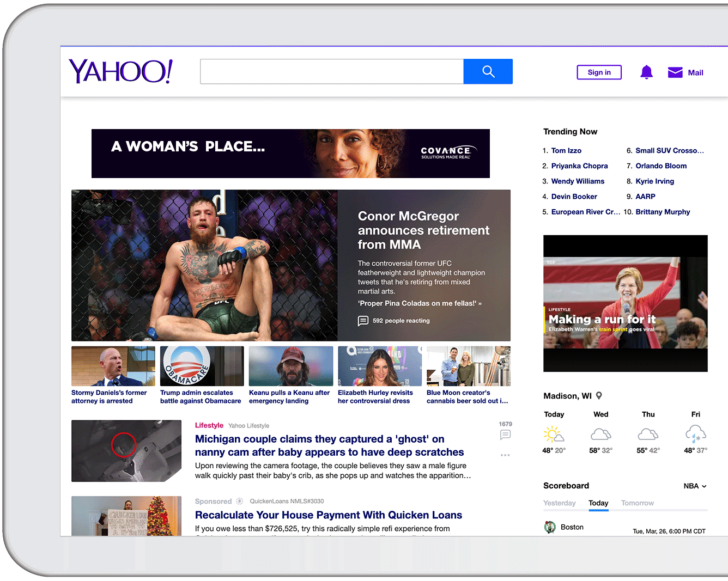This screenshot has width=728, height=581.
Task: Open trending topic Brittany Murphy
Action: coord(663,212)
